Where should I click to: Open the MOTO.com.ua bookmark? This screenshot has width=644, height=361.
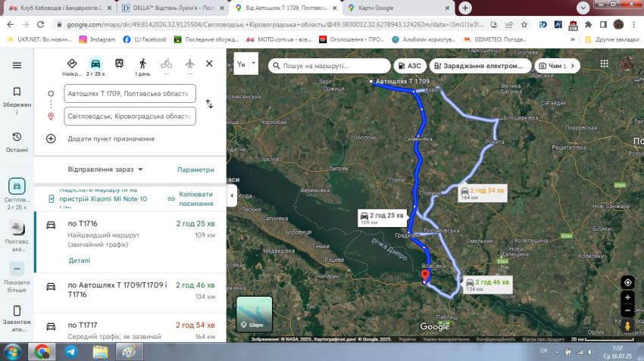(x=279, y=39)
